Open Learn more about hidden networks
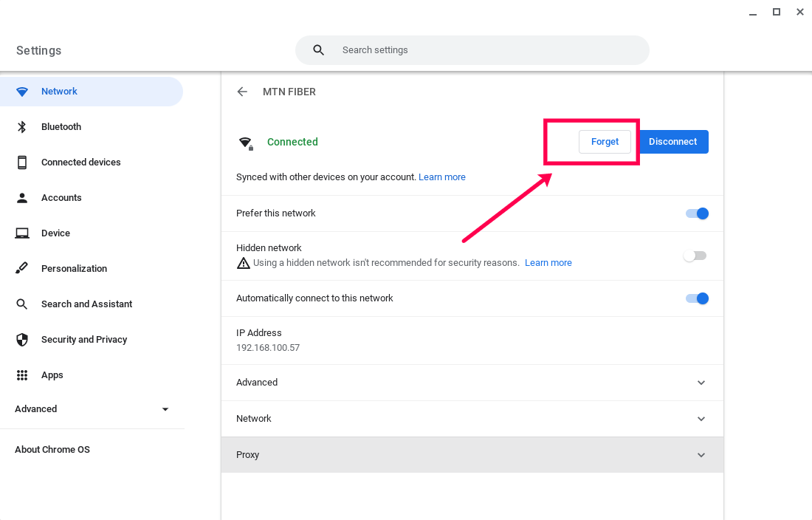Viewport: 812px width, 520px height. click(x=548, y=263)
